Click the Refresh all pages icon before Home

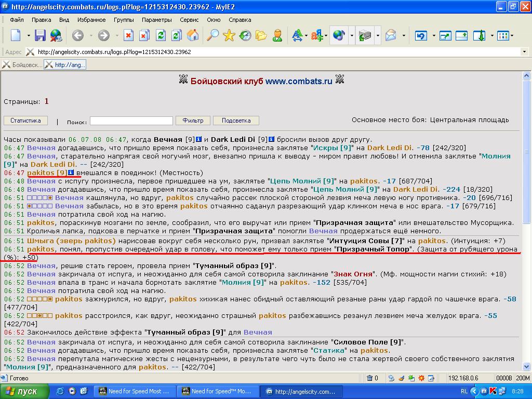pyautogui.click(x=177, y=35)
